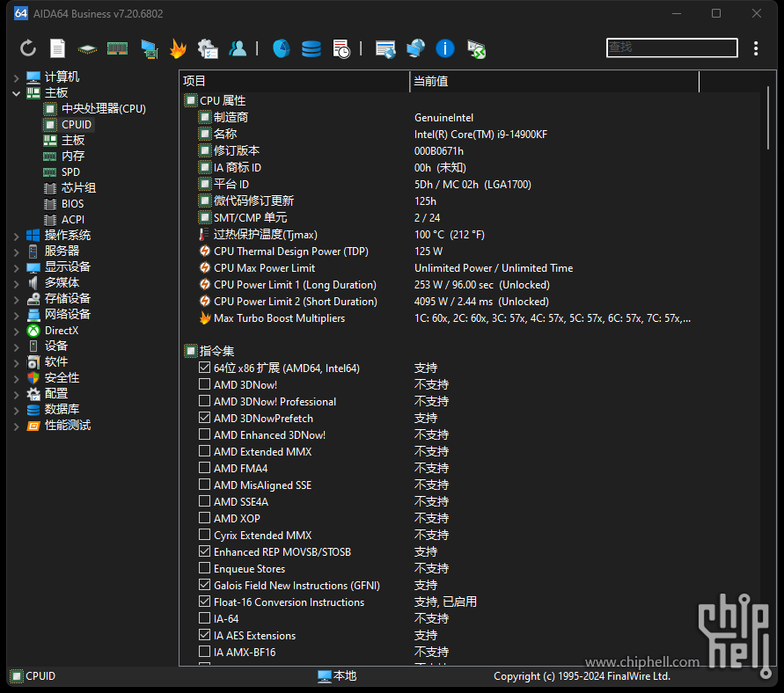This screenshot has height=693, width=784.
Task: Click the 安全性 shield icon
Action: click(33, 378)
